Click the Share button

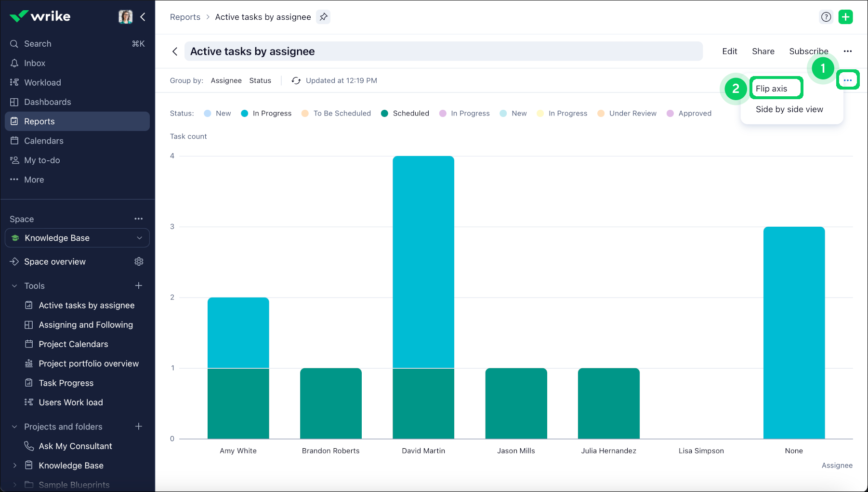pos(763,51)
